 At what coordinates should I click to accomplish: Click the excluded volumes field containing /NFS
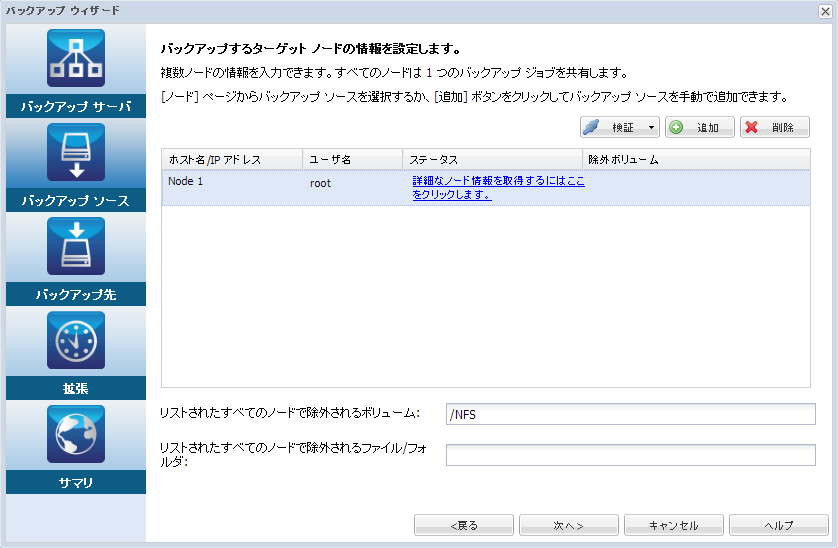pos(631,414)
